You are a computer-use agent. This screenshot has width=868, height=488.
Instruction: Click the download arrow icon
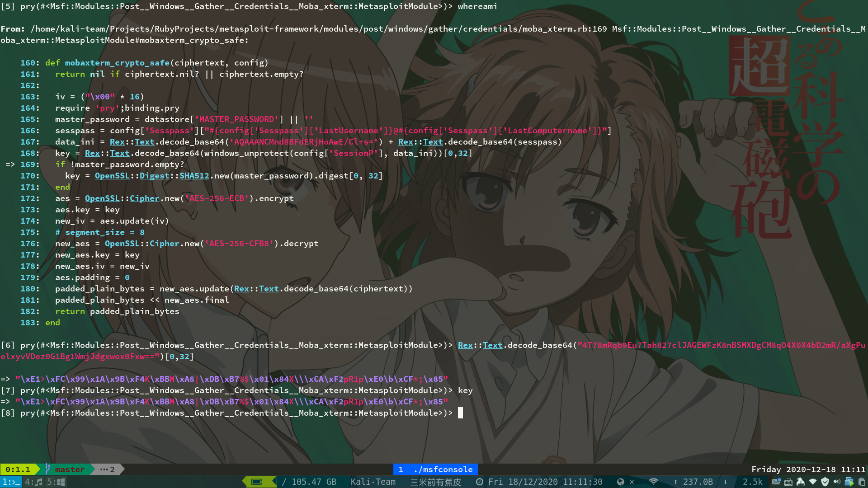click(725, 482)
